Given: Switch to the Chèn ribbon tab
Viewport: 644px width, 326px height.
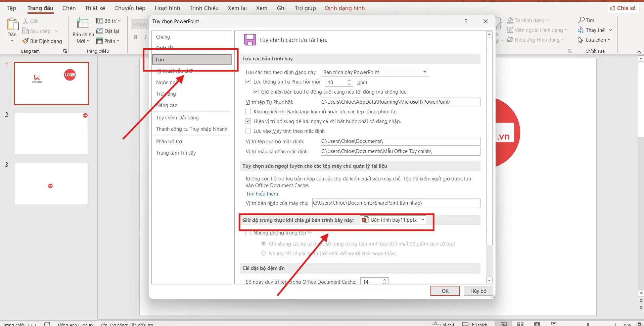Looking at the screenshot, I should [69, 8].
